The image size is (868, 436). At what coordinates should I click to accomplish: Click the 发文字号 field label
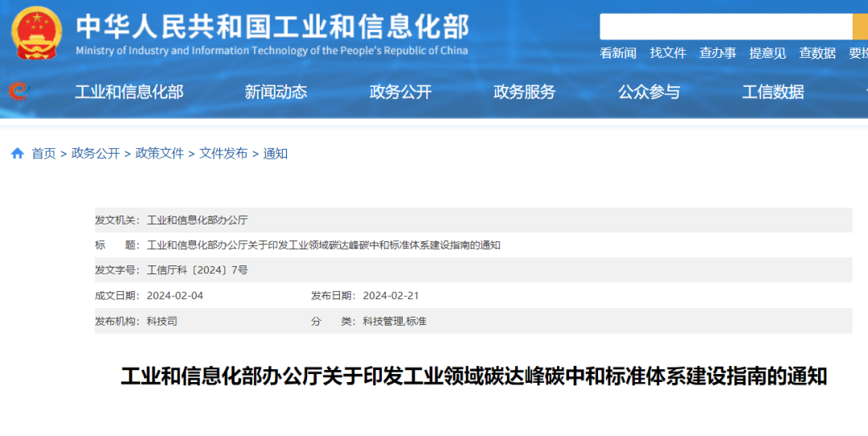[x=117, y=270]
